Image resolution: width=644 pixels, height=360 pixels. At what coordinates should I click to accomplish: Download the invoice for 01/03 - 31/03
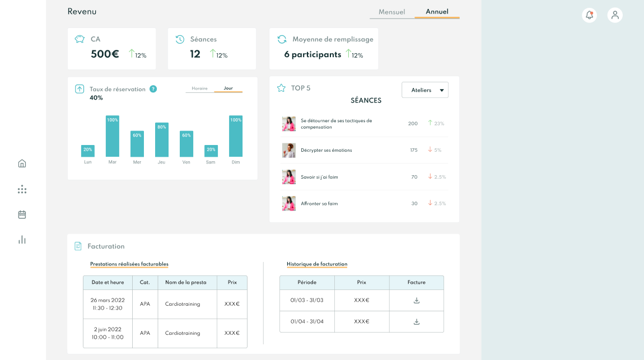(x=416, y=301)
